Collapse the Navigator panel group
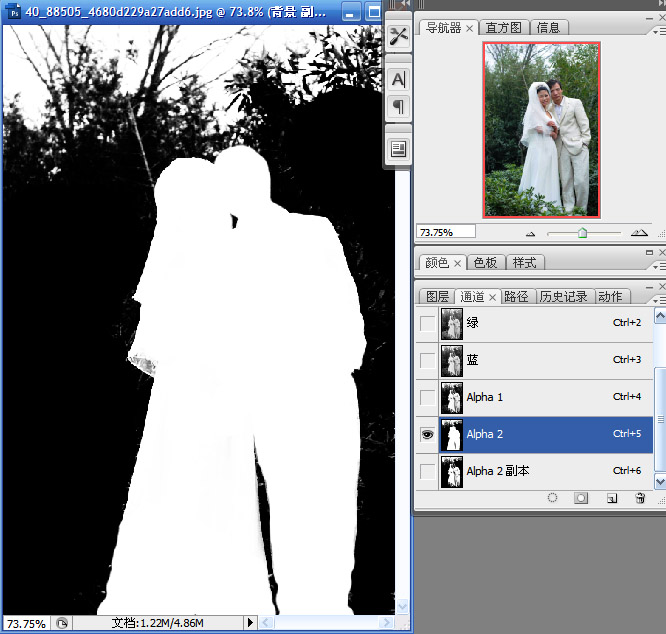The height and width of the screenshot is (634, 666). tap(649, 18)
